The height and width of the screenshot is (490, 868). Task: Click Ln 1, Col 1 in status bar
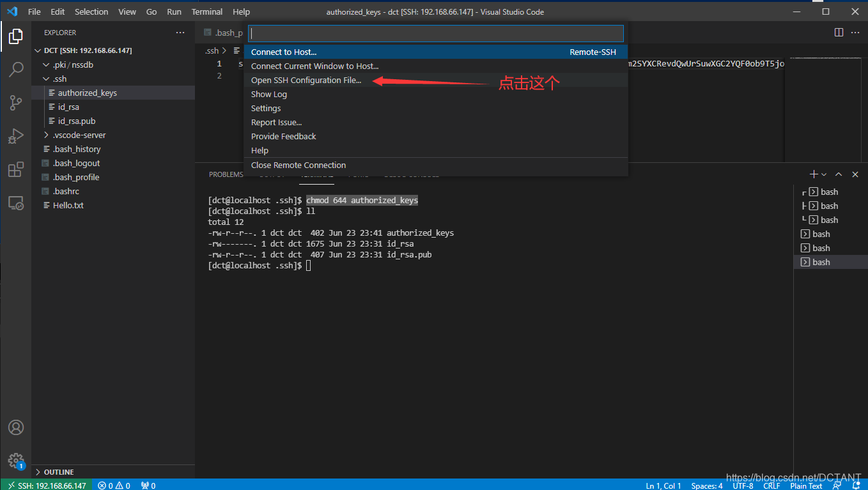[663, 486]
